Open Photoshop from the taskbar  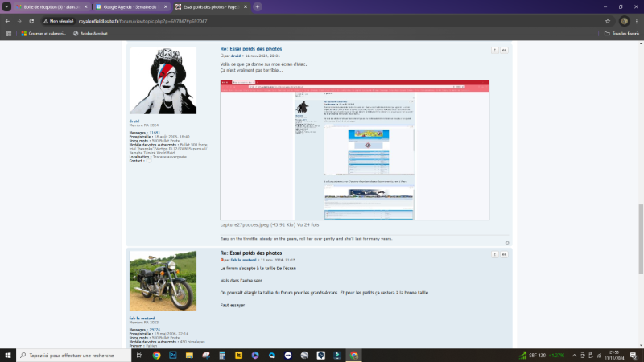[173, 355]
